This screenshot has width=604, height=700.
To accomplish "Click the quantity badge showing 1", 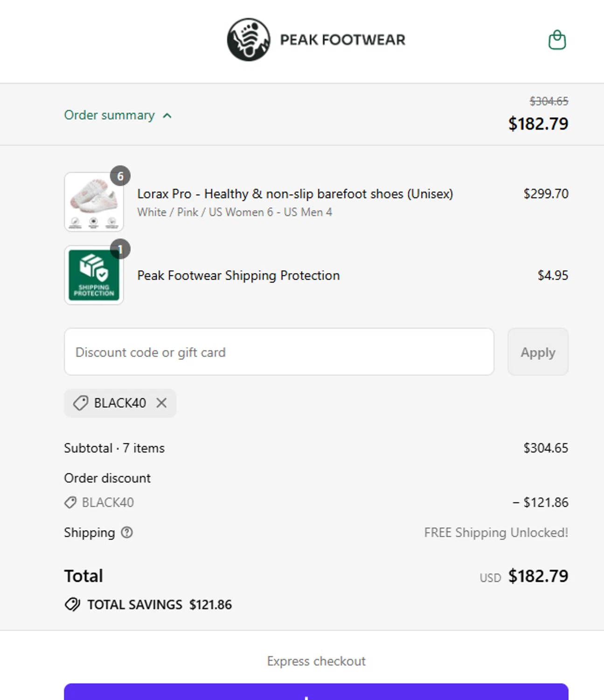I will (x=120, y=250).
